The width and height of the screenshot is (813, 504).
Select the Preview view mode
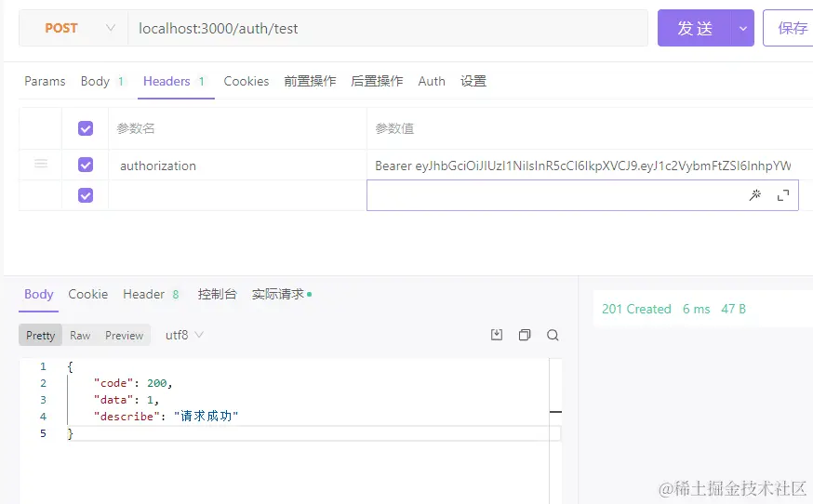124,335
